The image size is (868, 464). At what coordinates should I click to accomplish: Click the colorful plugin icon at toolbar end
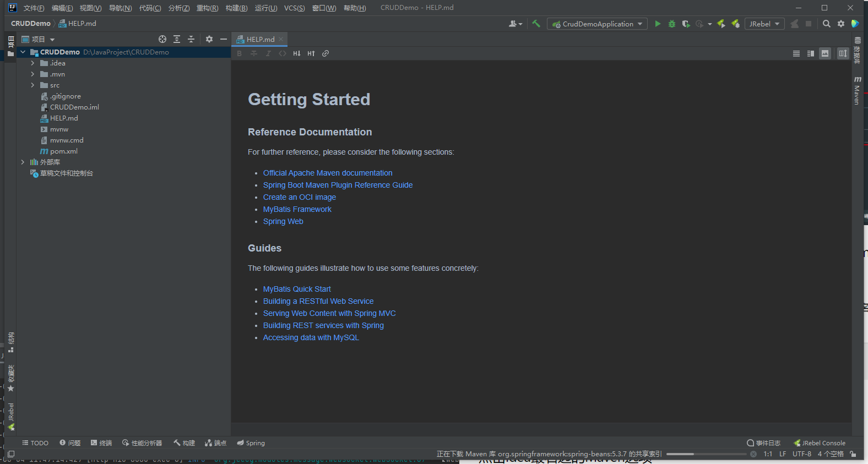pyautogui.click(x=855, y=24)
